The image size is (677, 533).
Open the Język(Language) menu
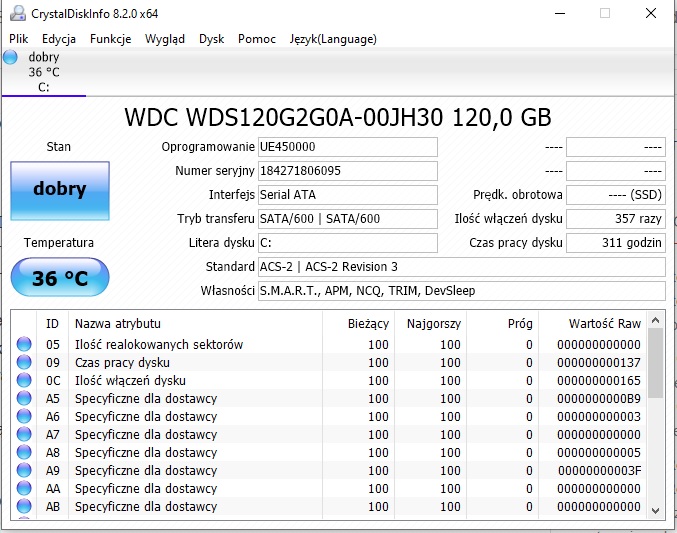point(333,39)
